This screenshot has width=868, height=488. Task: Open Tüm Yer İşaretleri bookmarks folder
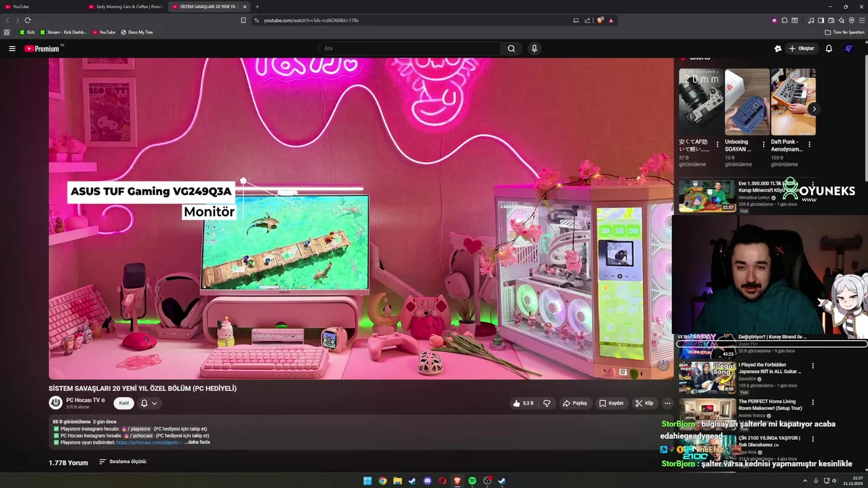(x=844, y=32)
